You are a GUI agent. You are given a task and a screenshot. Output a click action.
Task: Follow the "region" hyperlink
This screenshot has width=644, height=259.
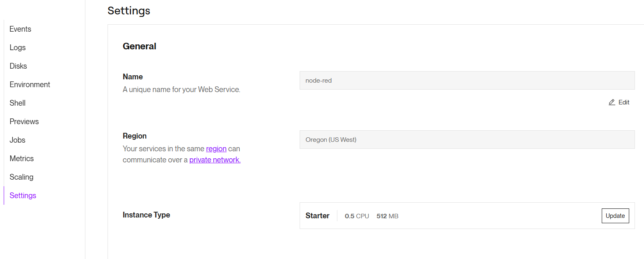point(216,149)
